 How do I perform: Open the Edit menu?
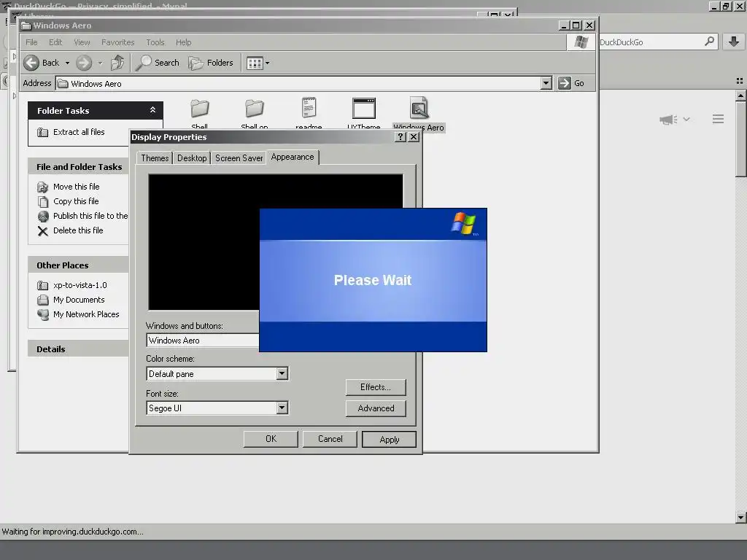(x=55, y=42)
